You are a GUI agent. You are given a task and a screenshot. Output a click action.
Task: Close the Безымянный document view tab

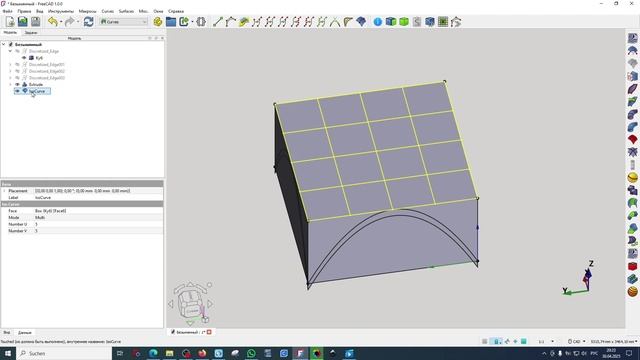[x=209, y=332]
